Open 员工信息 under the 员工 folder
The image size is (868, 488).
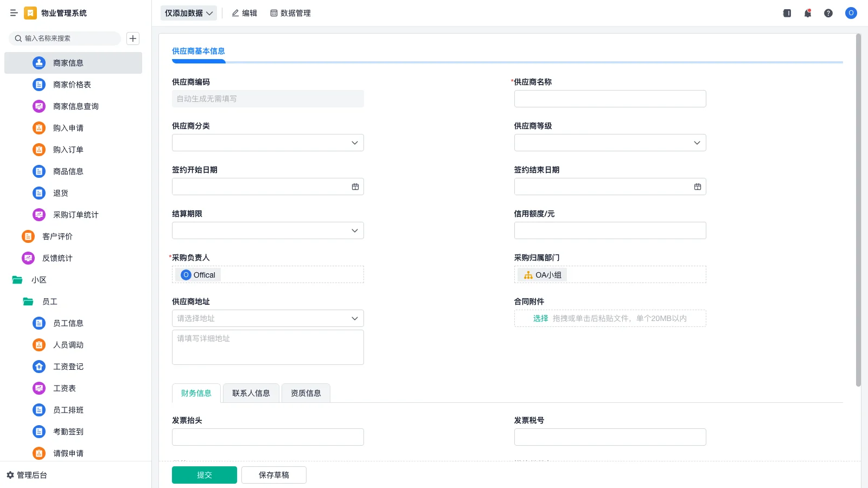pos(67,323)
